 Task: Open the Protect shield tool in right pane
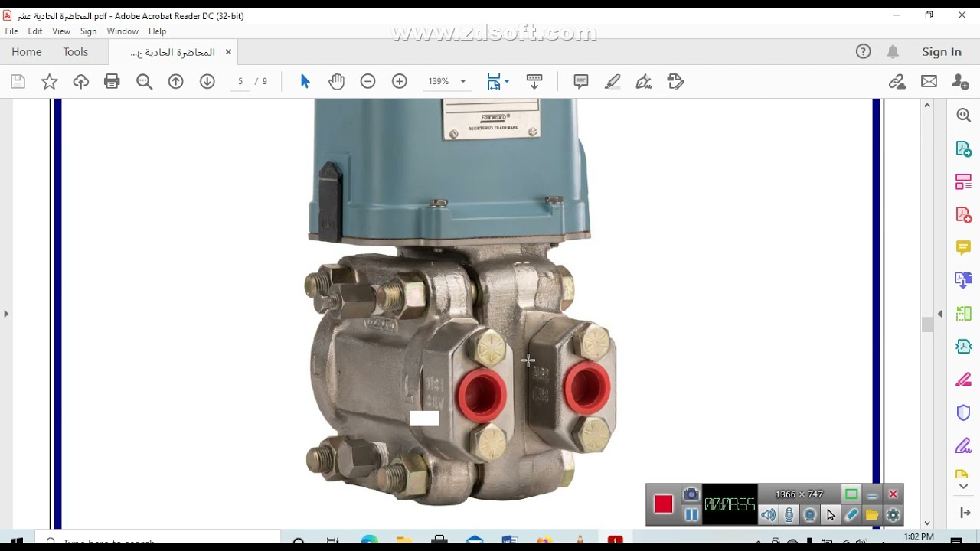[x=964, y=412]
